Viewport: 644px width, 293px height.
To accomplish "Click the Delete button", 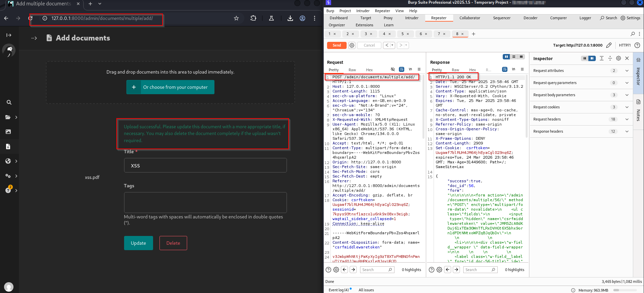I will [x=173, y=243].
